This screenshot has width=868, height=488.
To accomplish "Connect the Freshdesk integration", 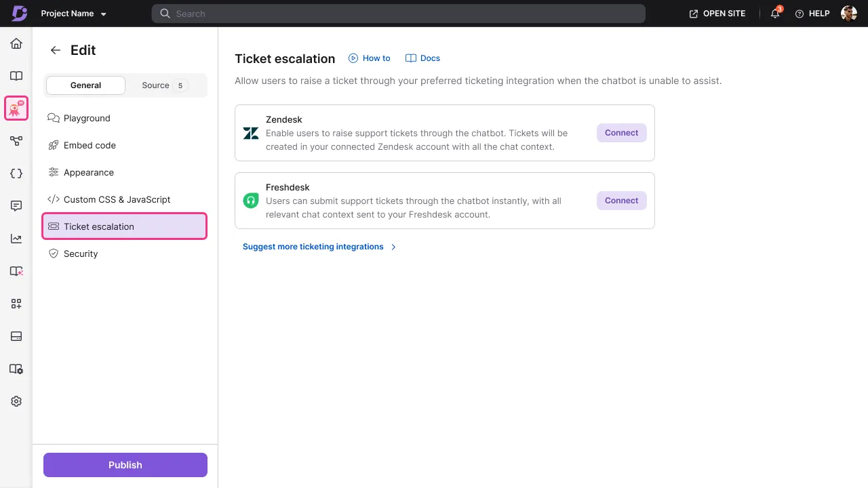I will [622, 201].
